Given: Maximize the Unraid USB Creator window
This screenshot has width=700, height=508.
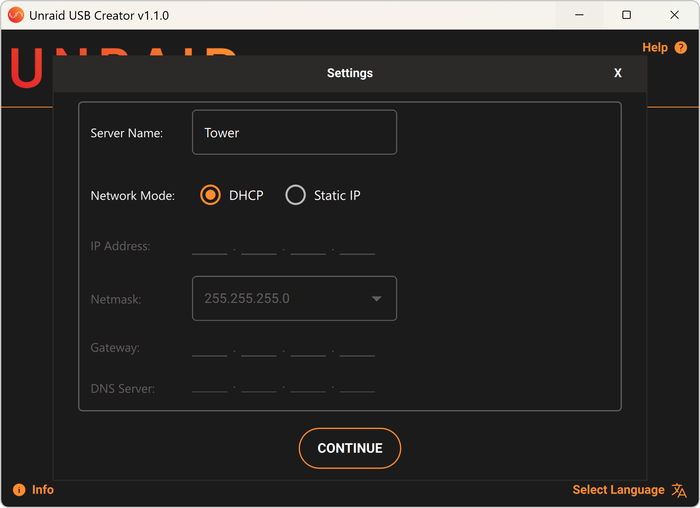Looking at the screenshot, I should click(x=626, y=15).
